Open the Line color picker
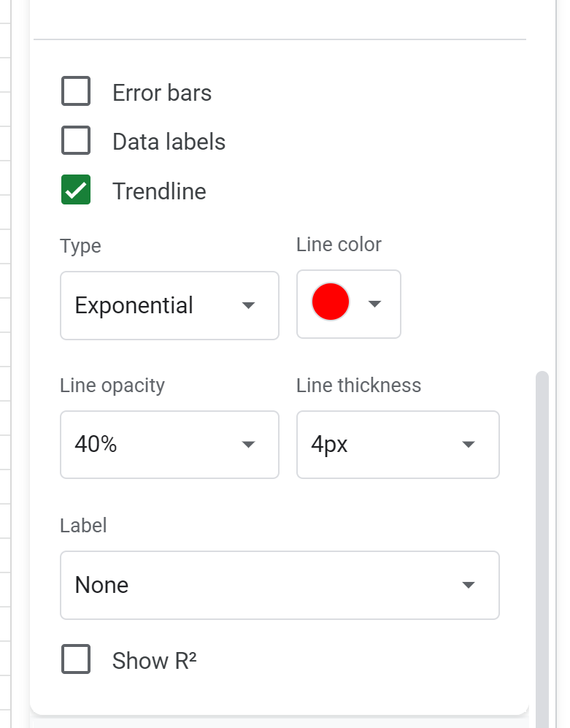This screenshot has height=728, width=570. pyautogui.click(x=348, y=304)
